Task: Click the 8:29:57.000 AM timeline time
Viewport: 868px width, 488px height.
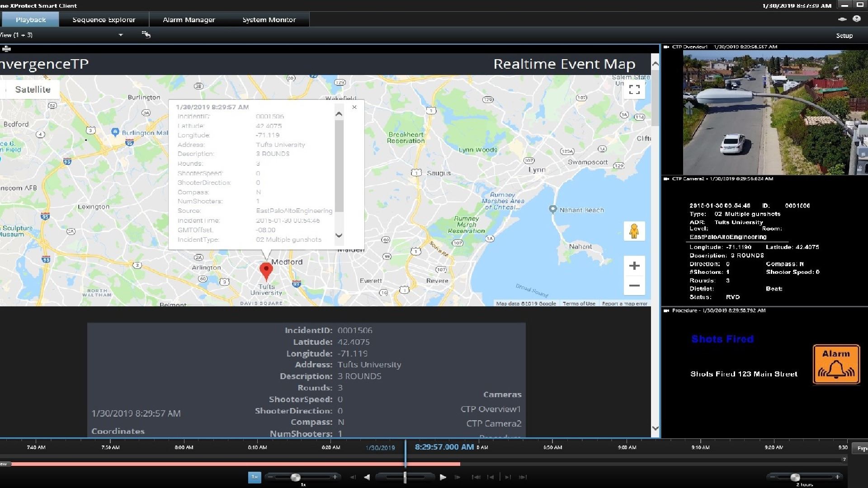Action: click(444, 447)
